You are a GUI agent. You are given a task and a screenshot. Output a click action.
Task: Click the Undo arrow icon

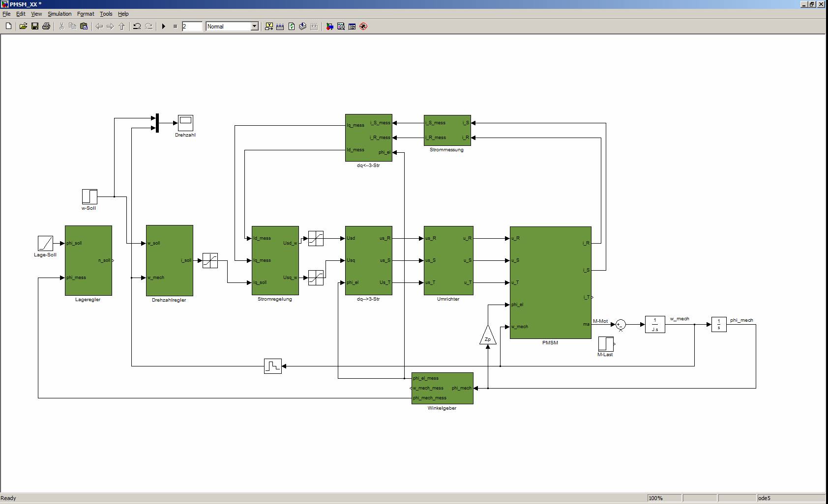coord(137,27)
